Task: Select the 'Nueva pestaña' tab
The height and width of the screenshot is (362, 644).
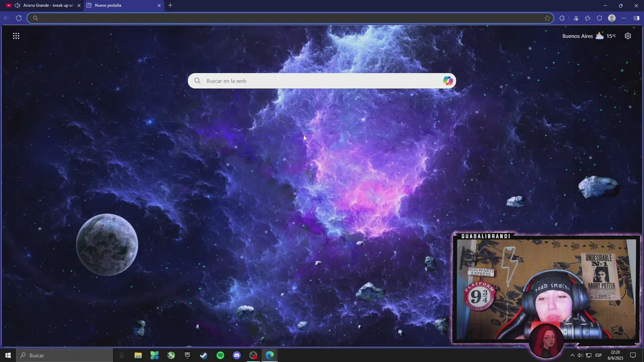Action: (x=123, y=6)
